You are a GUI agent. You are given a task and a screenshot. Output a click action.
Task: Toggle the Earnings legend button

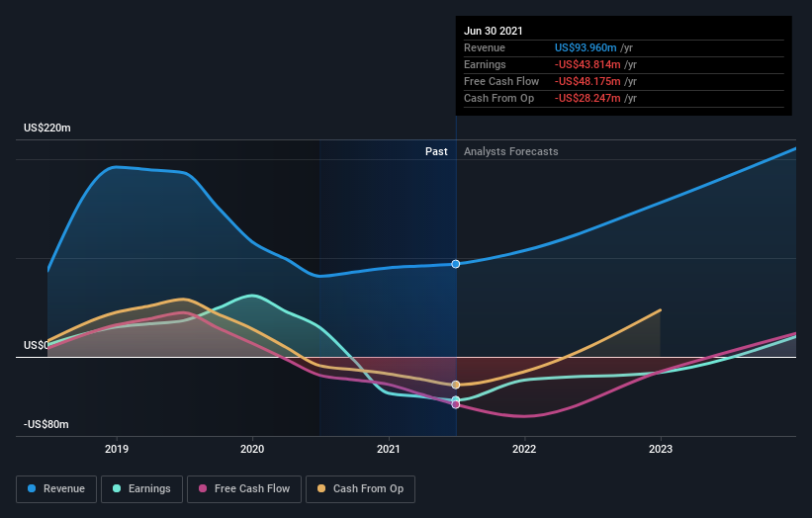[141, 489]
